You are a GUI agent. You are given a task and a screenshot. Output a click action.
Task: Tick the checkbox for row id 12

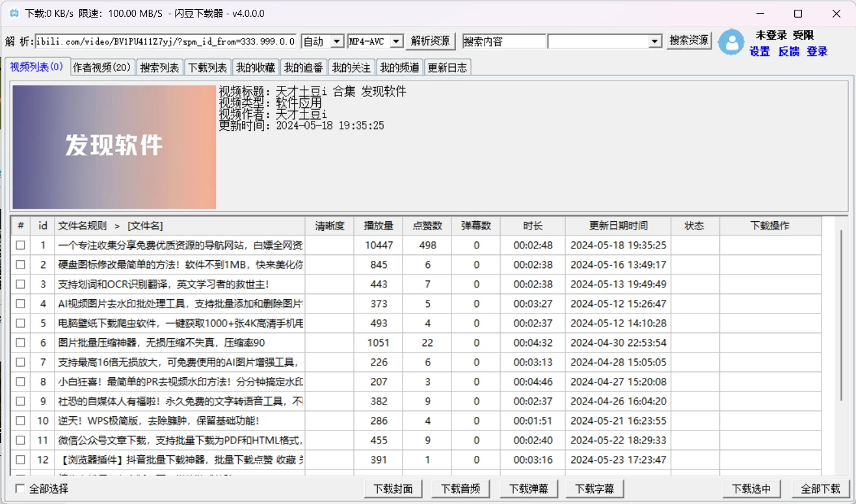[x=21, y=460]
